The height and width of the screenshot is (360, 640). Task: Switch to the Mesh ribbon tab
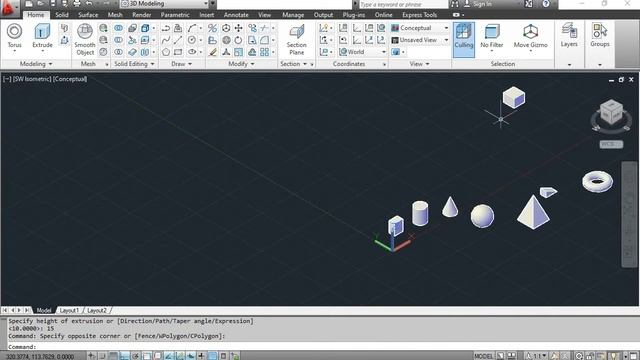tap(115, 15)
